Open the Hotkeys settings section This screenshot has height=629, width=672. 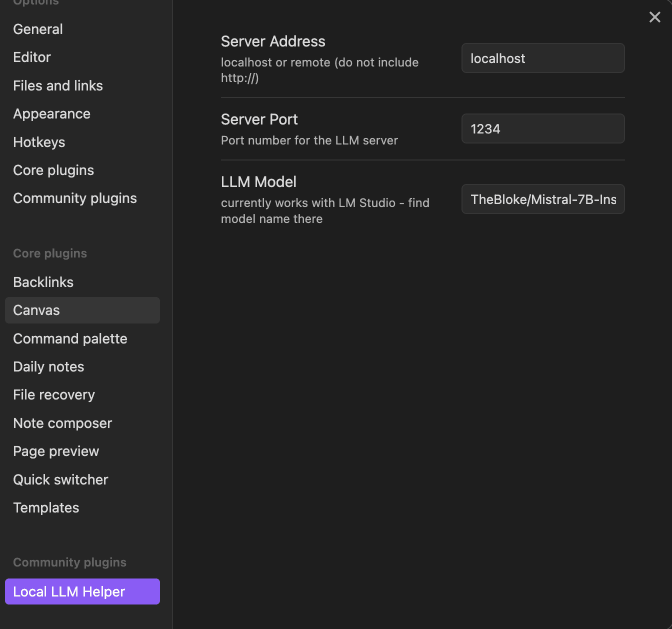pos(39,142)
